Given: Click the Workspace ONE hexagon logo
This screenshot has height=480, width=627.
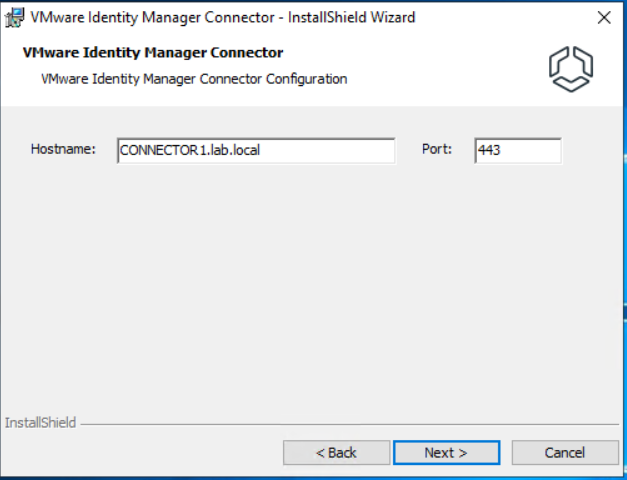Looking at the screenshot, I should pos(571,69).
